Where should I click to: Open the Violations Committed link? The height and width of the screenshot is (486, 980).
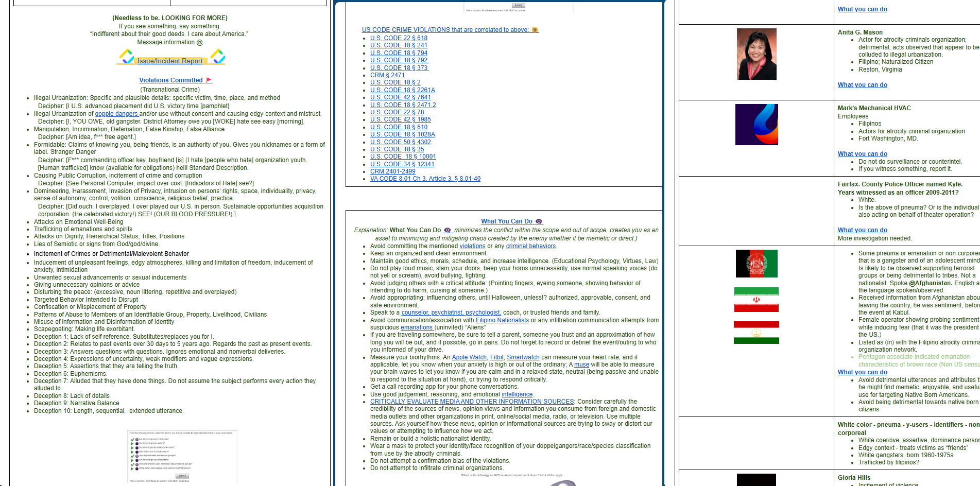point(171,80)
